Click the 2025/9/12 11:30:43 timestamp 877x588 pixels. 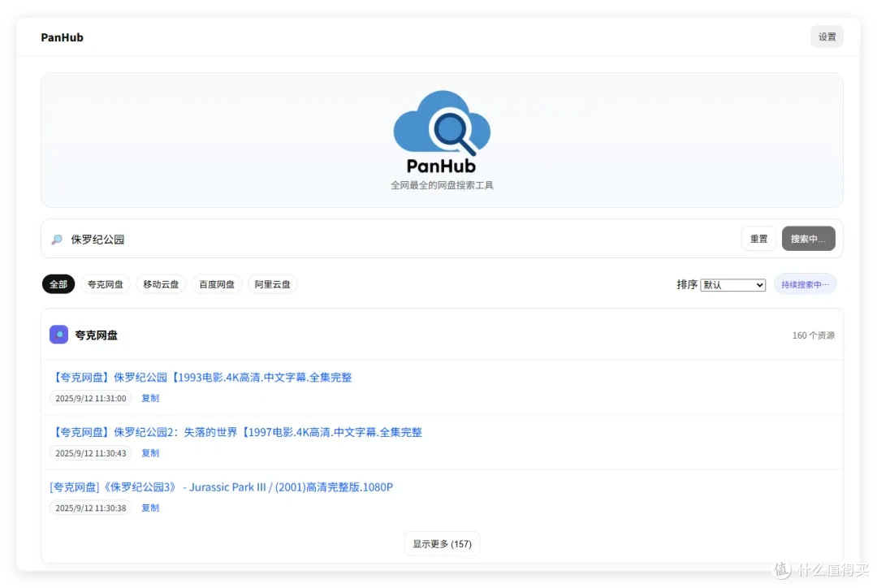click(91, 453)
